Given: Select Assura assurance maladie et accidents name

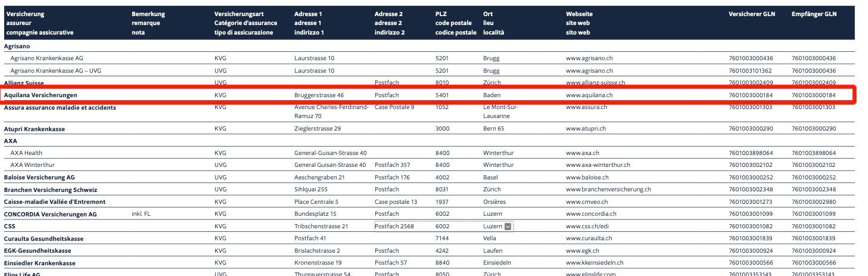Looking at the screenshot, I should (60, 107).
